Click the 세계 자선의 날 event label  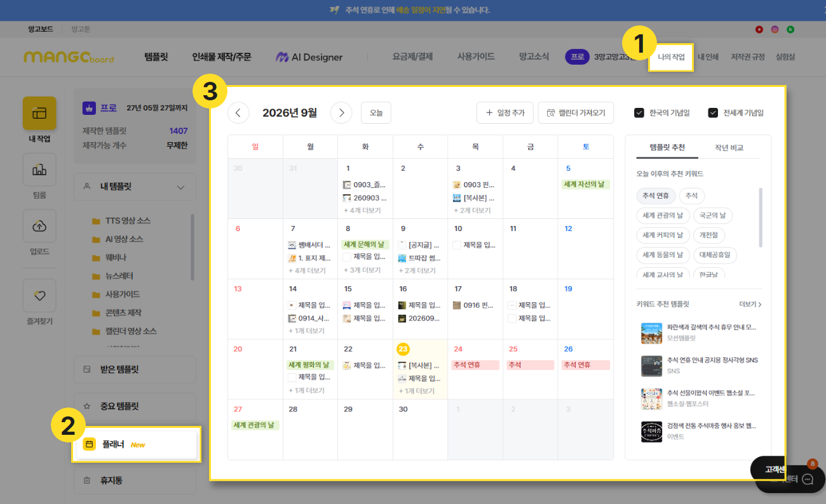click(585, 185)
